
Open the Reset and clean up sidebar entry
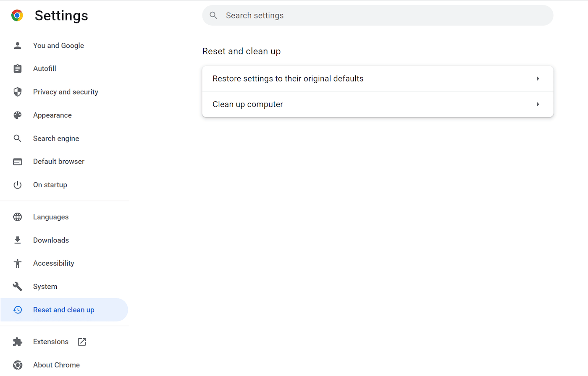[x=63, y=310]
